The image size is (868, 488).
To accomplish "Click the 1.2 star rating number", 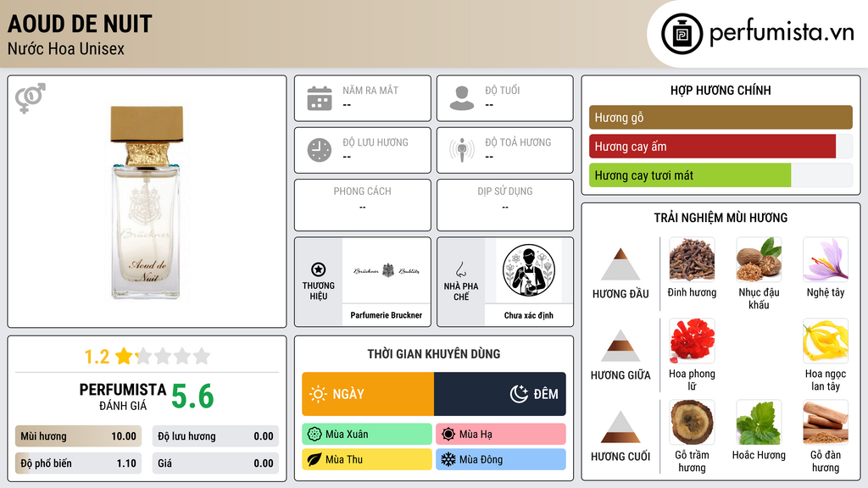I will coord(97,357).
